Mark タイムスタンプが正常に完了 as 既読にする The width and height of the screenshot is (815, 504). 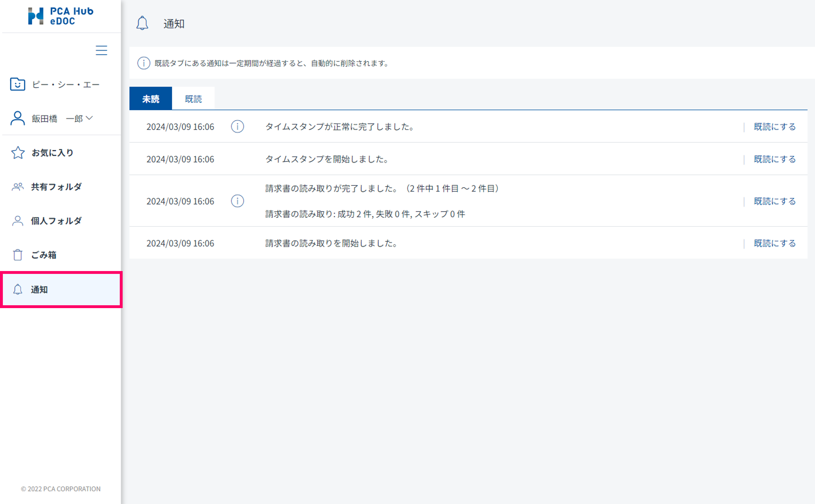click(775, 127)
